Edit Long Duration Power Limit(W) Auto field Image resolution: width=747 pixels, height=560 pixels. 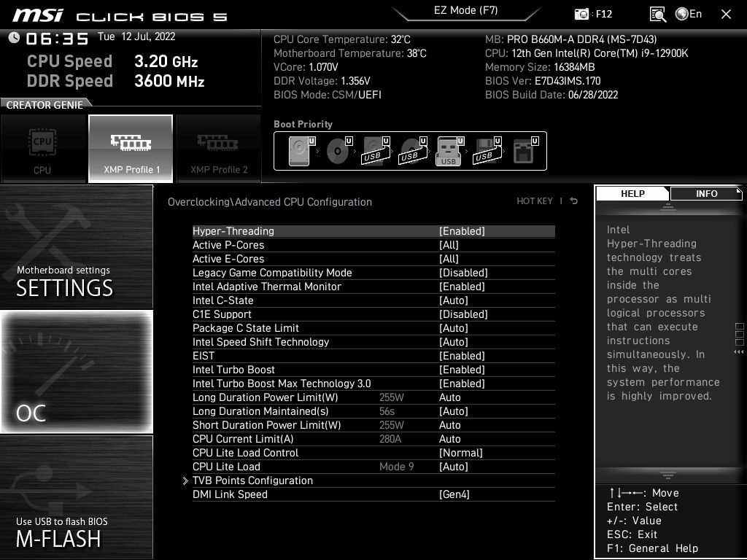[449, 397]
